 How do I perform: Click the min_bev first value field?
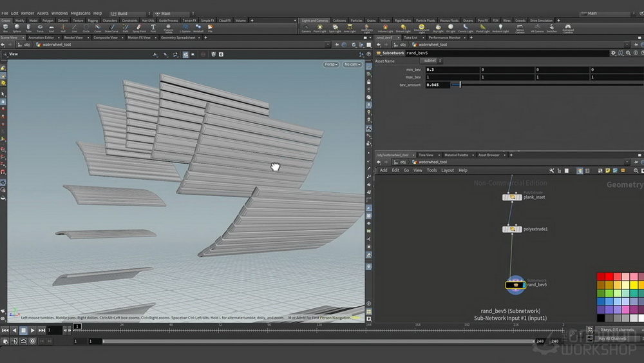(x=452, y=70)
